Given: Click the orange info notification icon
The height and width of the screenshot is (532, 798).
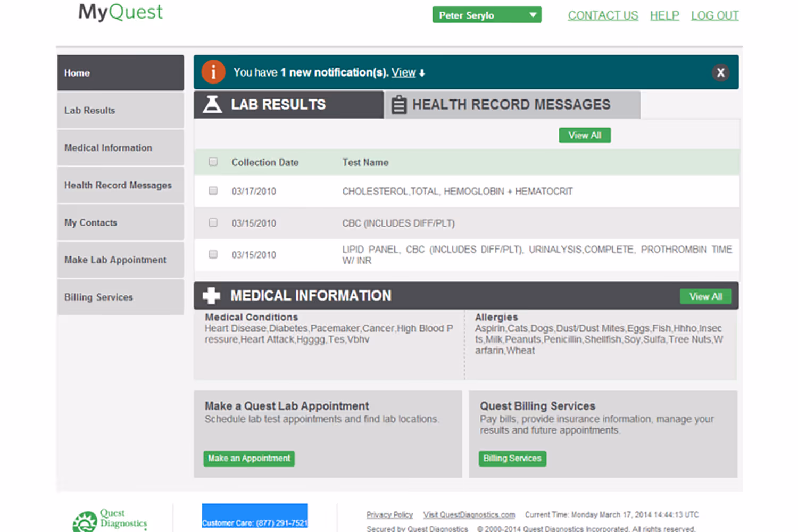Looking at the screenshot, I should coord(213,72).
